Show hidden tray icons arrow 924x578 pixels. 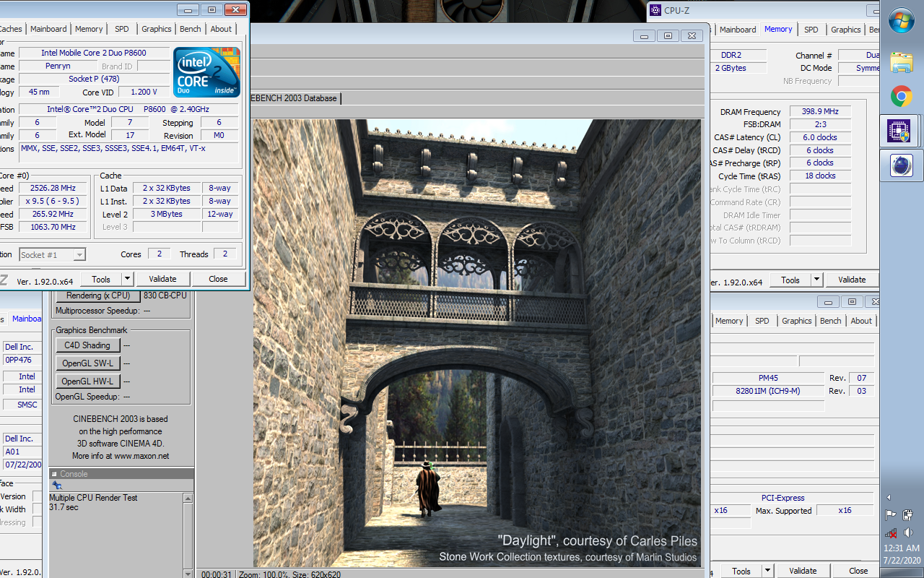[x=889, y=497]
